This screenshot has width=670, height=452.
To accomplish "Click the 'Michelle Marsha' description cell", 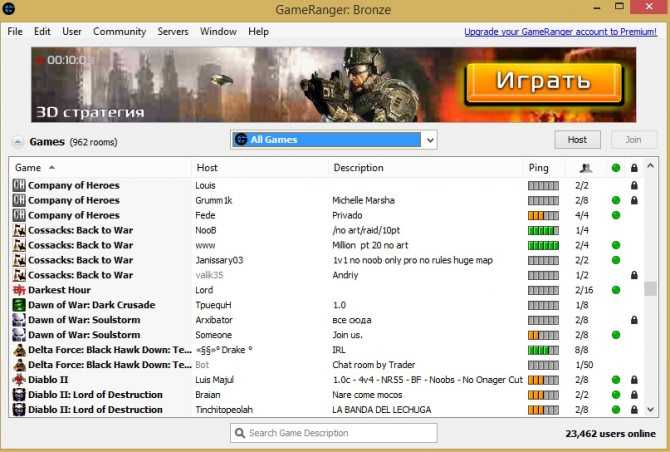I will (363, 200).
